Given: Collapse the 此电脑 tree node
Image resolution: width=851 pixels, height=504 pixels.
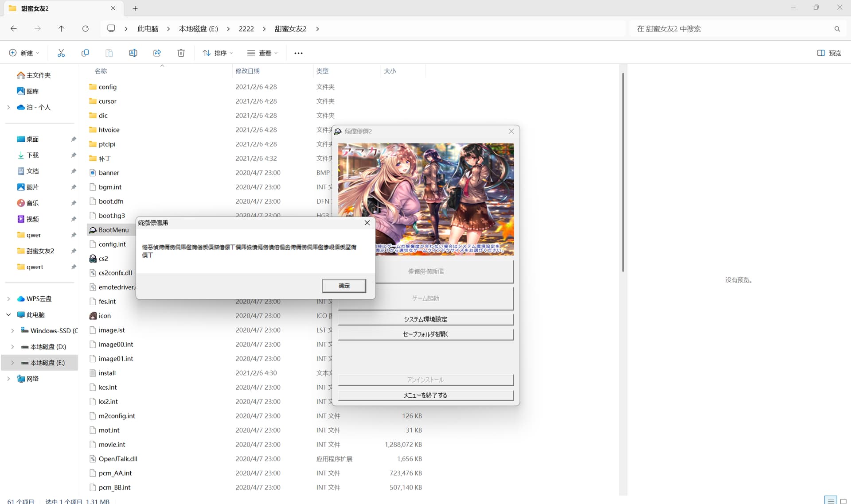Looking at the screenshot, I should (x=8, y=315).
